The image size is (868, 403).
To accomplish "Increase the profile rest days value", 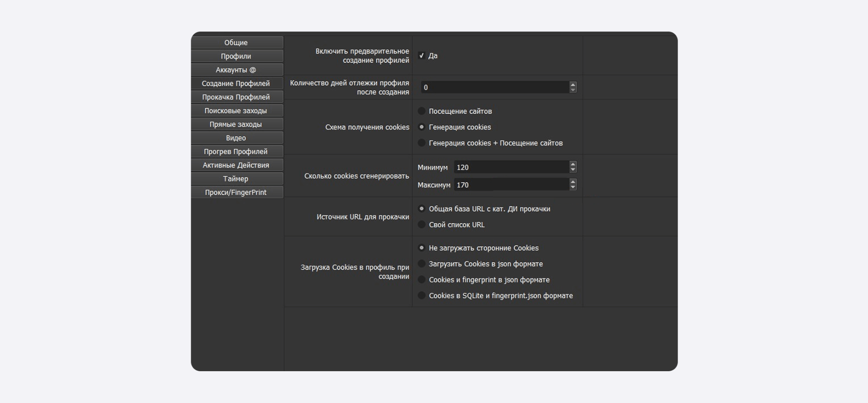I will coord(573,84).
